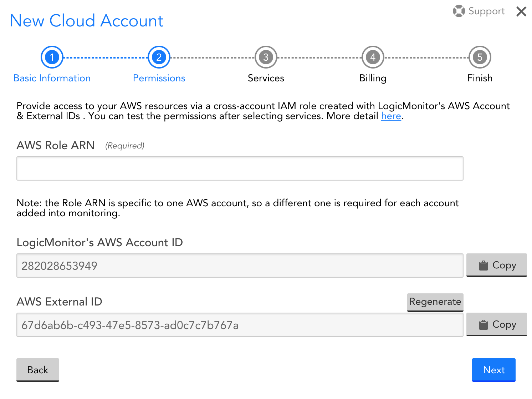The width and height of the screenshot is (532, 399).
Task: Go to step 1 circle Basic Information
Action: point(52,57)
